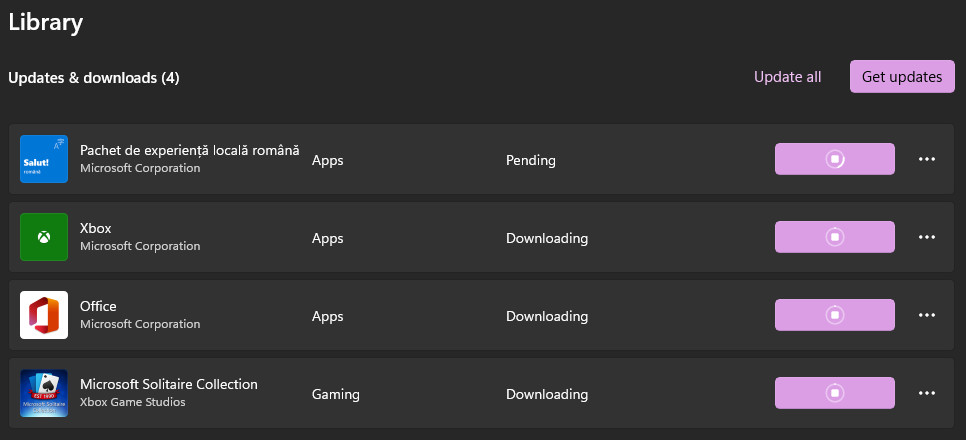Image resolution: width=966 pixels, height=440 pixels.
Task: Click the Romanian language pack icon
Action: coord(44,159)
